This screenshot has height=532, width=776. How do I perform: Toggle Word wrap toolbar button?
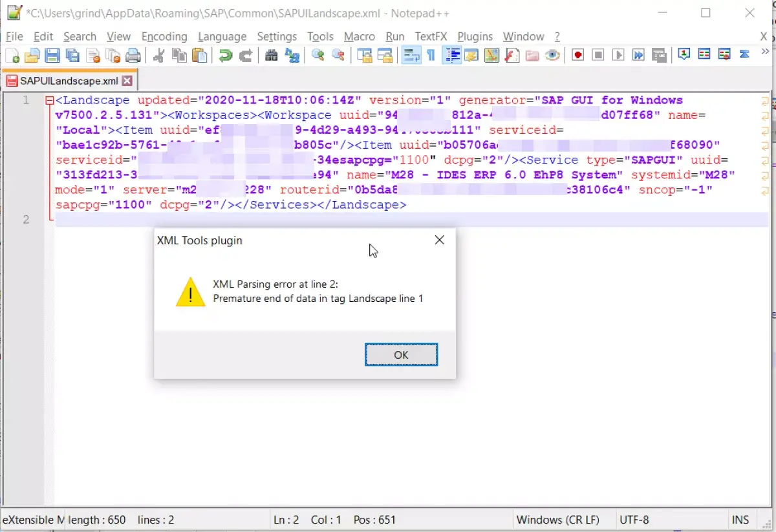tap(411, 56)
